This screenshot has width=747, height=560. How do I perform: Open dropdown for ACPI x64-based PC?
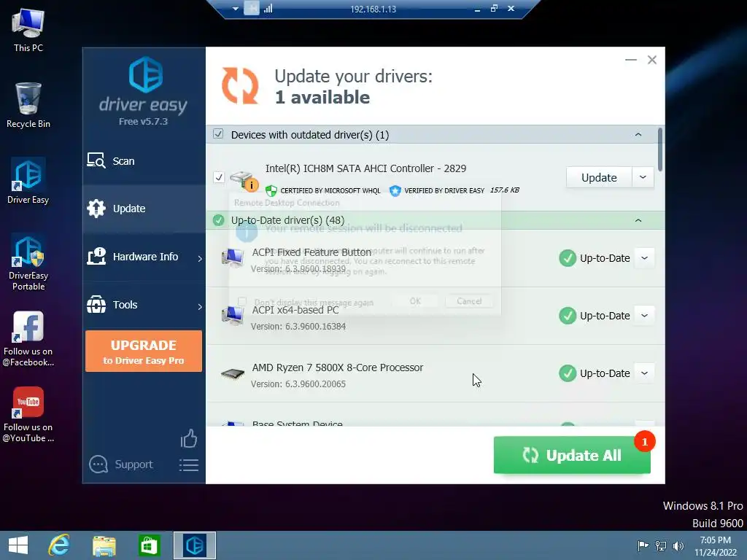click(x=644, y=316)
